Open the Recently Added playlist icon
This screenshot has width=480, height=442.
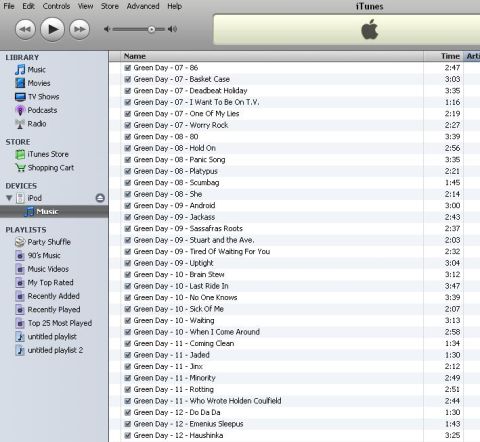pos(20,296)
